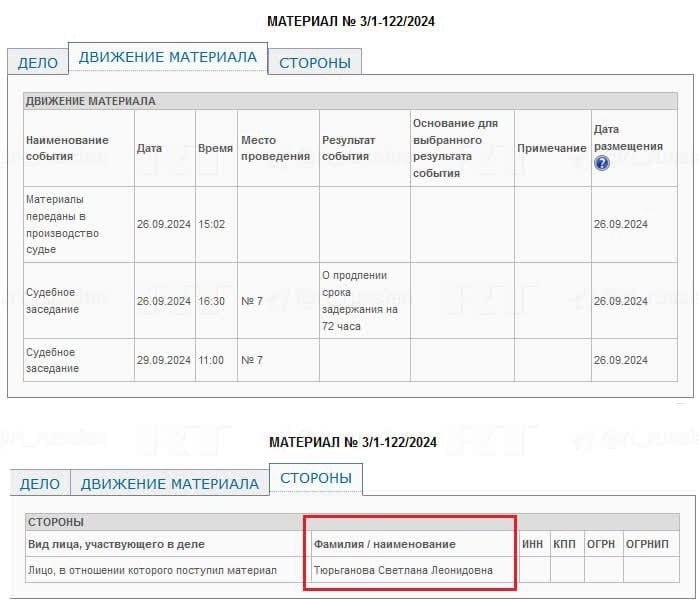Open the ДЕЛО tab in the upper panel

coord(38,62)
